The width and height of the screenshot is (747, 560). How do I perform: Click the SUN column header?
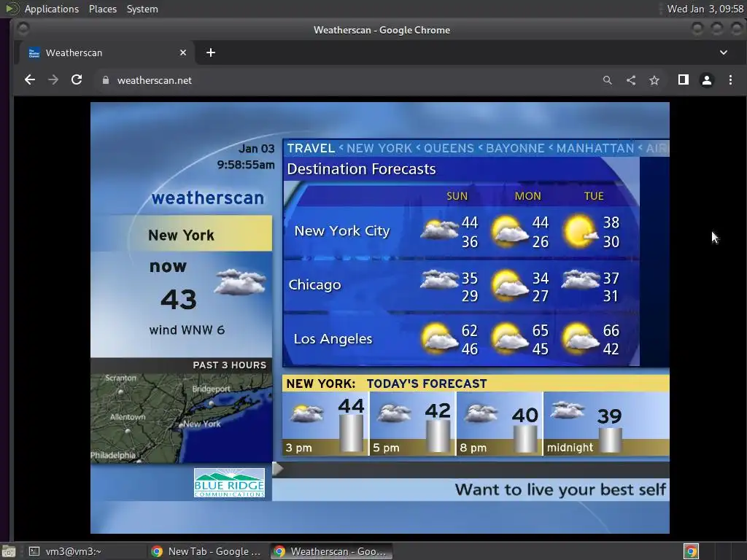point(457,196)
